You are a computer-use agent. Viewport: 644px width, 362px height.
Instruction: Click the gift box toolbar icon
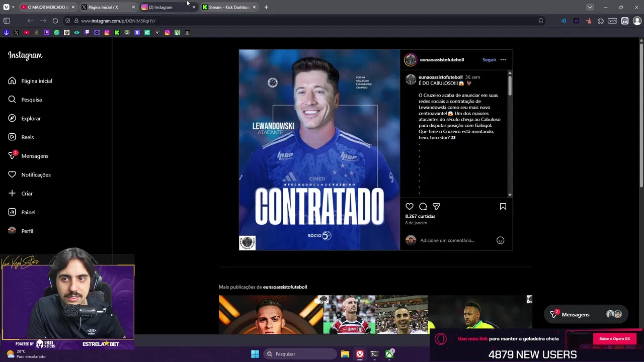coord(625,21)
